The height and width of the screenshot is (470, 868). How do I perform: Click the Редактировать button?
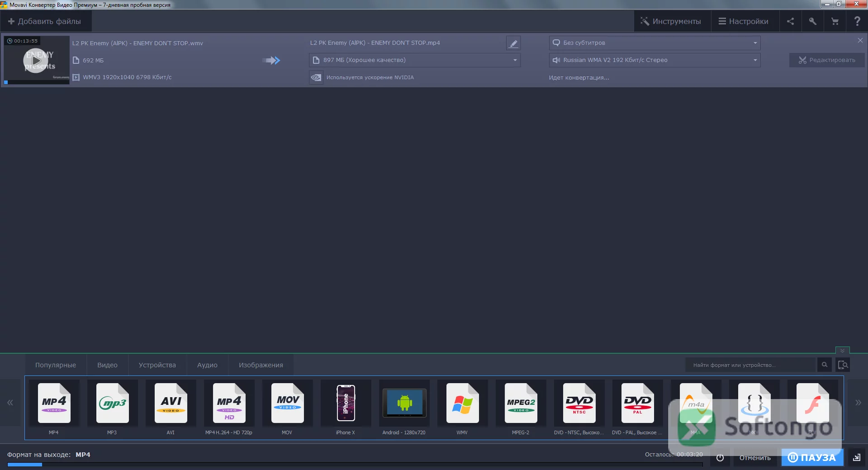[x=827, y=60]
